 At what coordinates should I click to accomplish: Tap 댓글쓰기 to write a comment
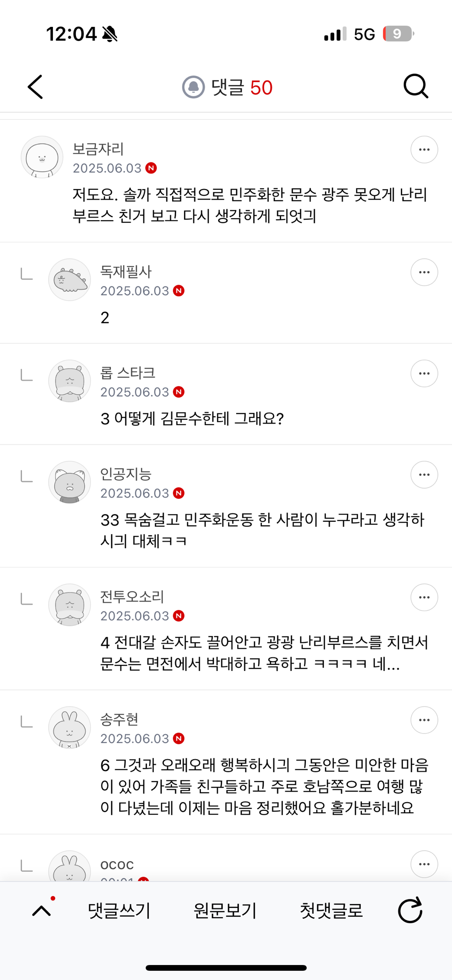(119, 910)
